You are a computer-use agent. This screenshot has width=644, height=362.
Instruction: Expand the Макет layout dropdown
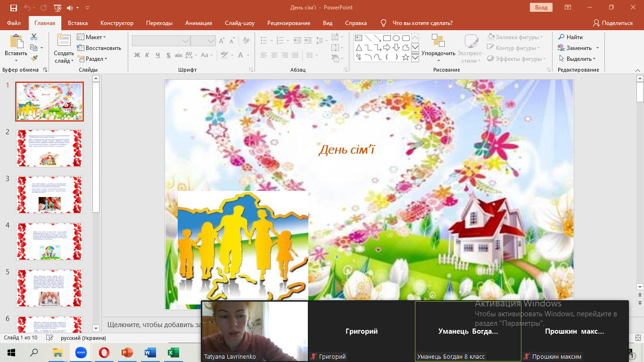pyautogui.click(x=91, y=37)
